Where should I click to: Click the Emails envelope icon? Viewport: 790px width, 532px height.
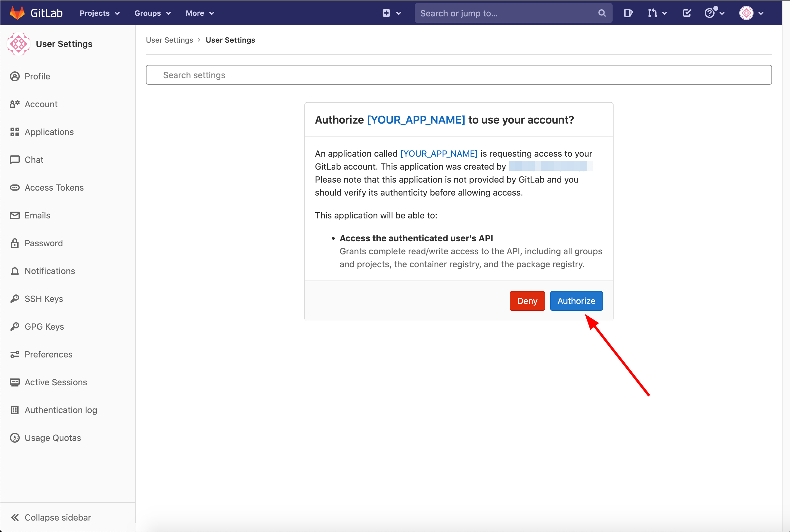(15, 215)
